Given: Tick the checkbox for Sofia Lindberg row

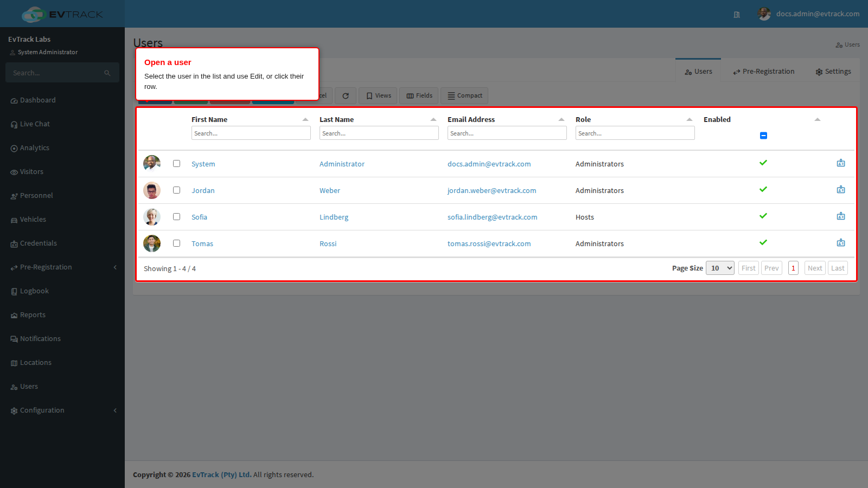Looking at the screenshot, I should point(176,216).
